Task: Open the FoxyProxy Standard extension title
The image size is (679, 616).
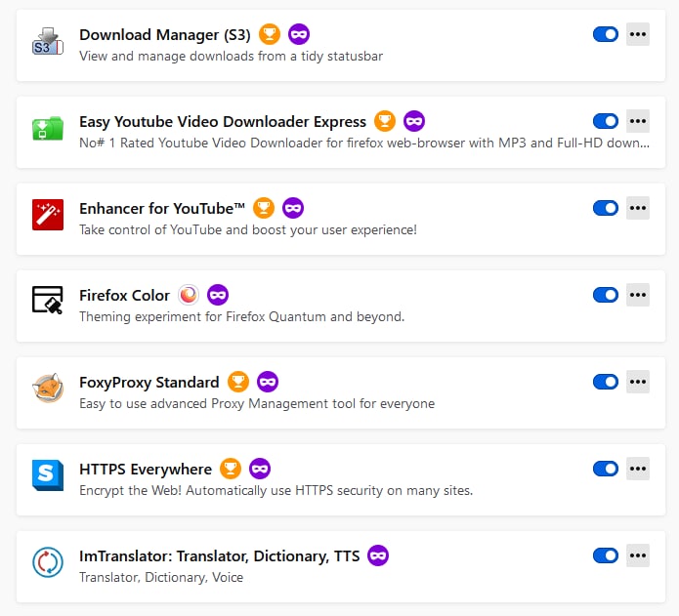Action: 149,383
